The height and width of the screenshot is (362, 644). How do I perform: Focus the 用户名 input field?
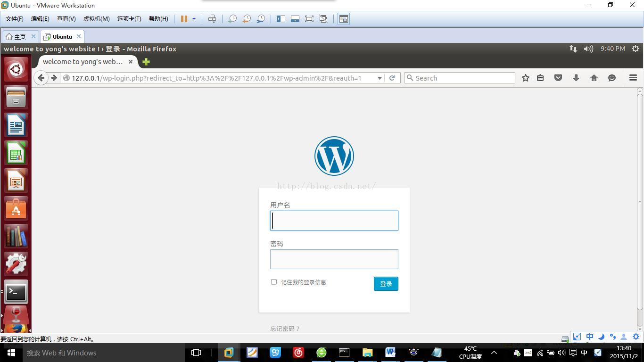(x=334, y=221)
